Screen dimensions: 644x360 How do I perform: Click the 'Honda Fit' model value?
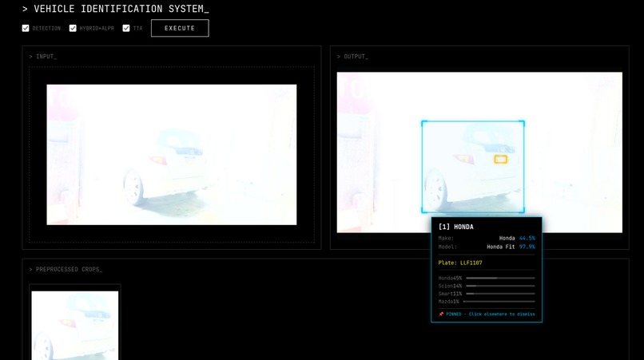(501, 247)
